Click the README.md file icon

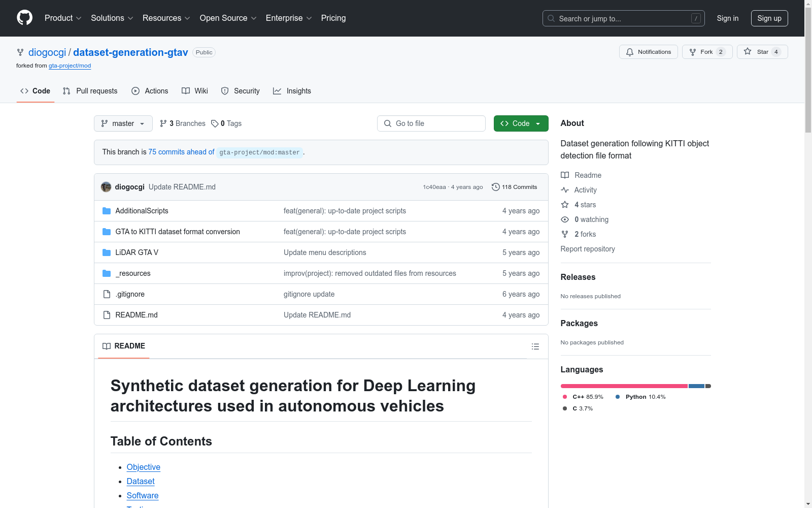pyautogui.click(x=107, y=315)
